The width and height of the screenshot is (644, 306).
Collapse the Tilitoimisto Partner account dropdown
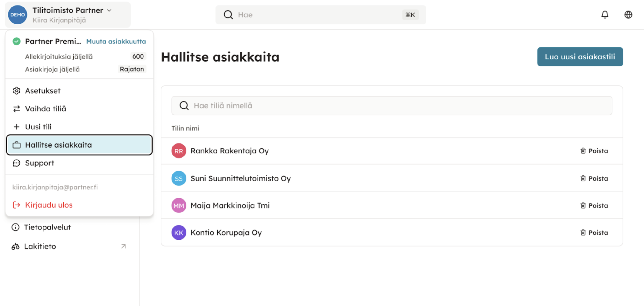tap(109, 10)
